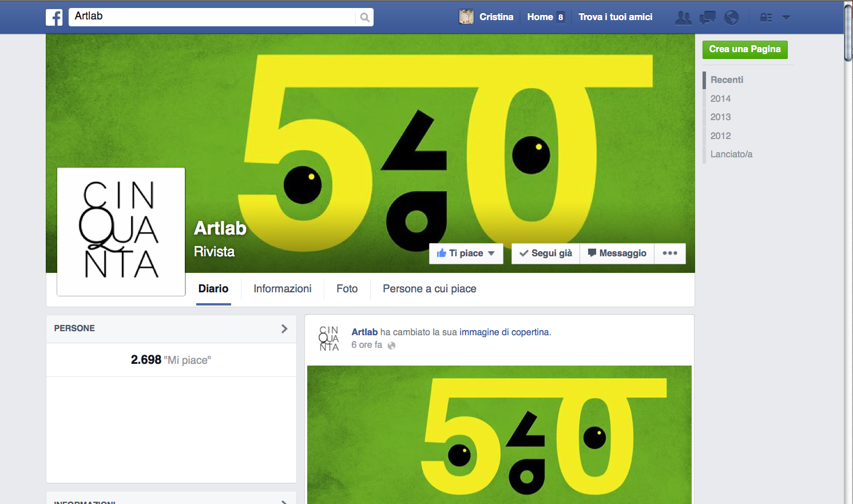Send a message via Messaggio button
The width and height of the screenshot is (853, 504).
pyautogui.click(x=617, y=253)
